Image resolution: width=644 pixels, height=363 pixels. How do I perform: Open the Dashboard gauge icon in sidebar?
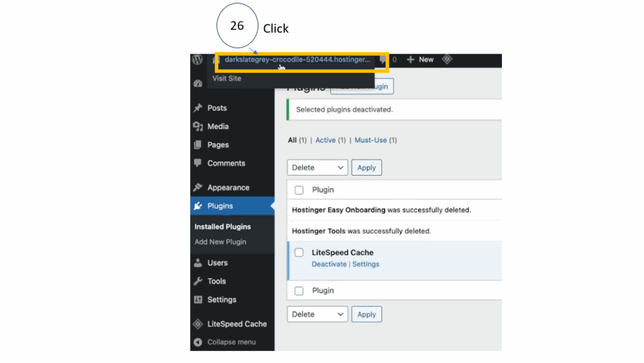198,84
